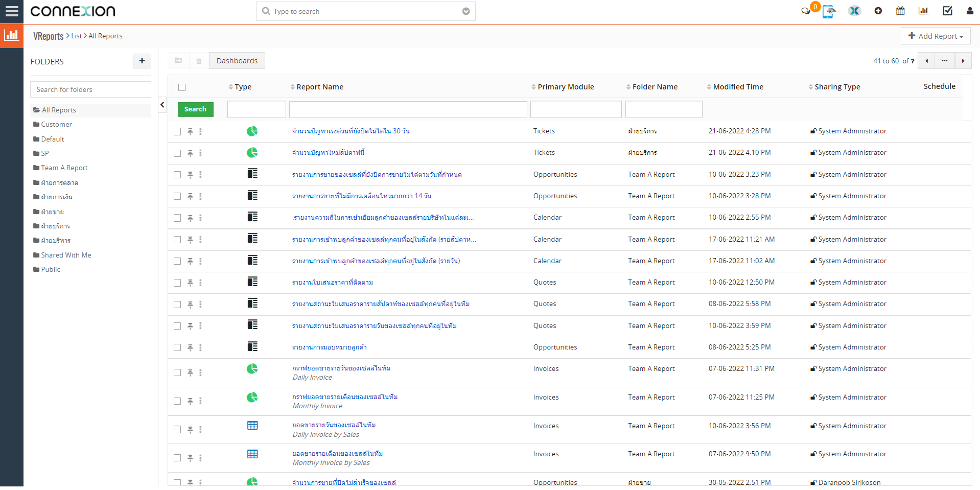Viewport: 980px width, 490px height.
Task: Go to the next page of reports
Action: click(x=963, y=61)
